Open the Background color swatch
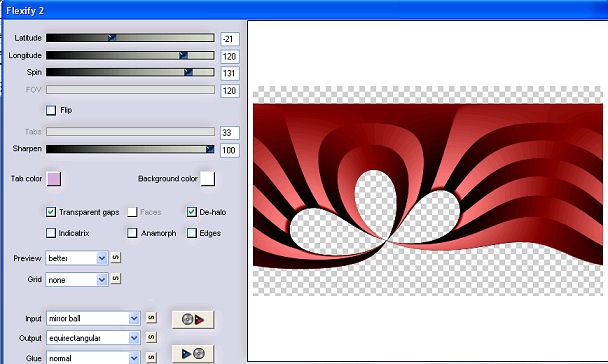608x364 pixels. (x=208, y=179)
